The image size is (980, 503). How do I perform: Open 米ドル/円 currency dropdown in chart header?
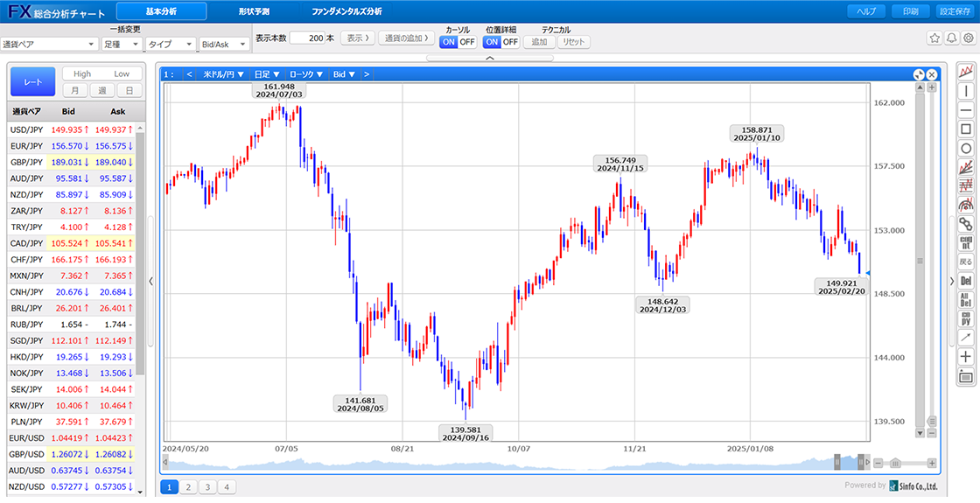point(223,74)
